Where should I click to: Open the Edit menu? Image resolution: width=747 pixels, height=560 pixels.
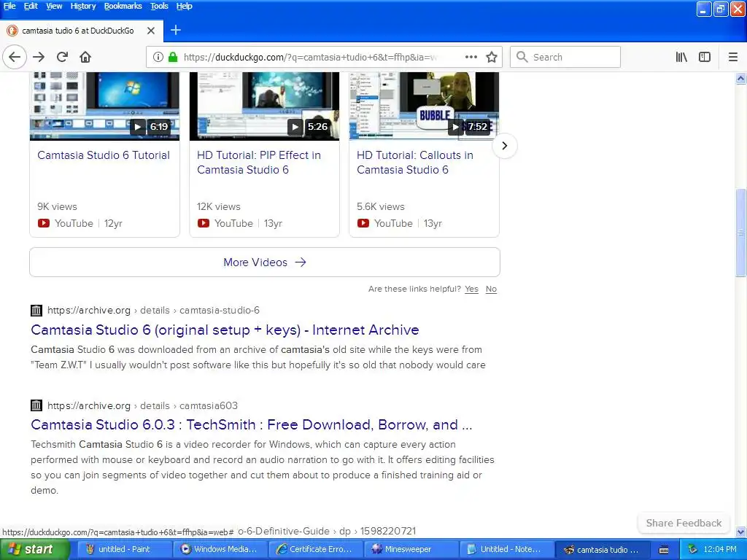coord(31,6)
